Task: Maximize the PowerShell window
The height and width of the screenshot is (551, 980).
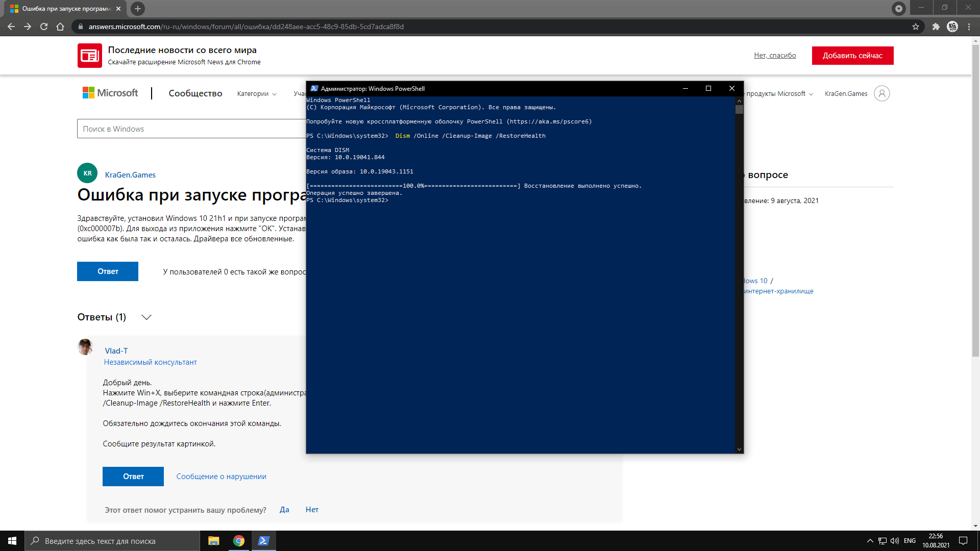Action: coord(708,88)
